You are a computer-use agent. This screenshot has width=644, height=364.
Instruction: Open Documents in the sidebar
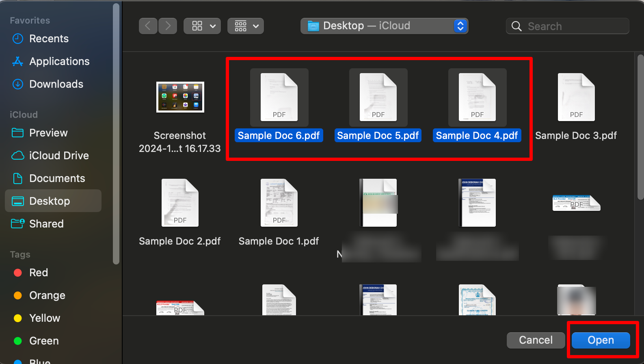tap(53, 178)
